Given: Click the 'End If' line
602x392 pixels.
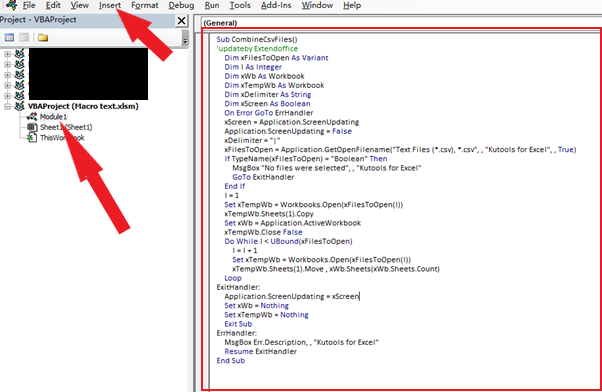Looking at the screenshot, I should [x=235, y=187].
